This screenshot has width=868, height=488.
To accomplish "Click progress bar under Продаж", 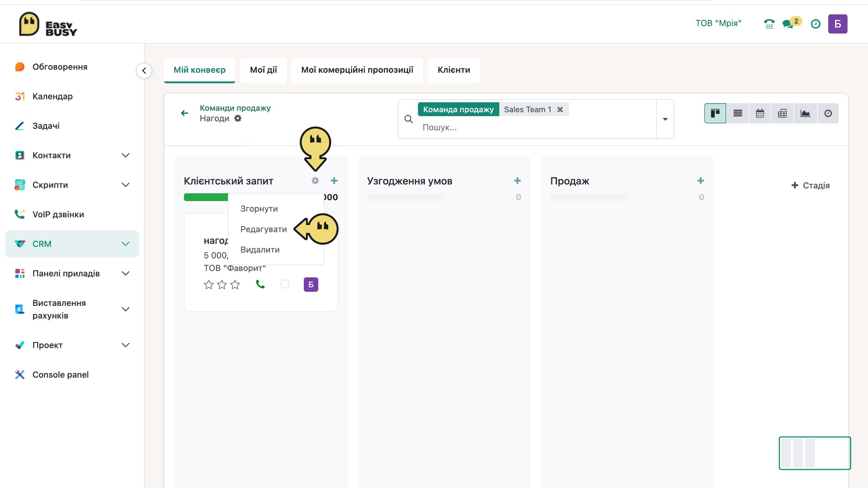I will (589, 197).
